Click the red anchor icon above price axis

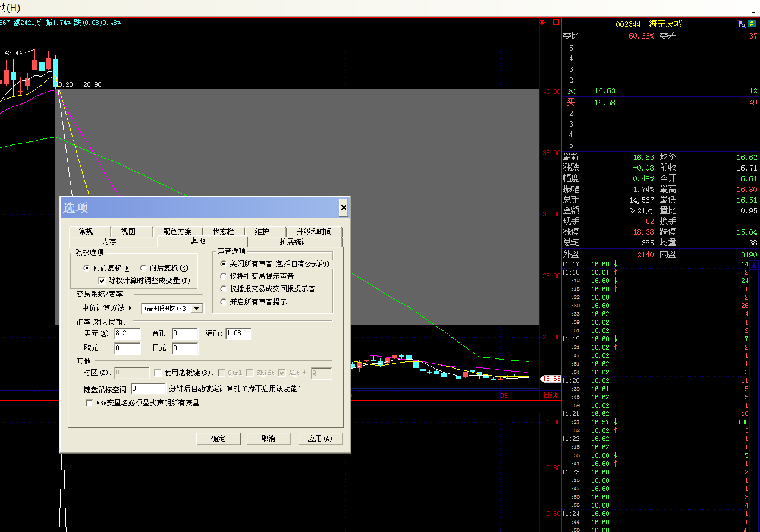pyautogui.click(x=542, y=23)
